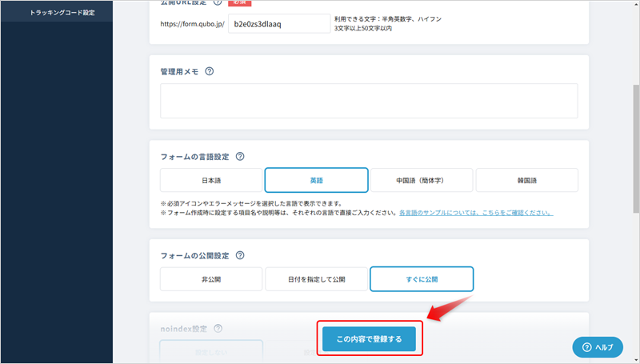
Task: Show help tooltip for noindex設定
Action: 218,328
